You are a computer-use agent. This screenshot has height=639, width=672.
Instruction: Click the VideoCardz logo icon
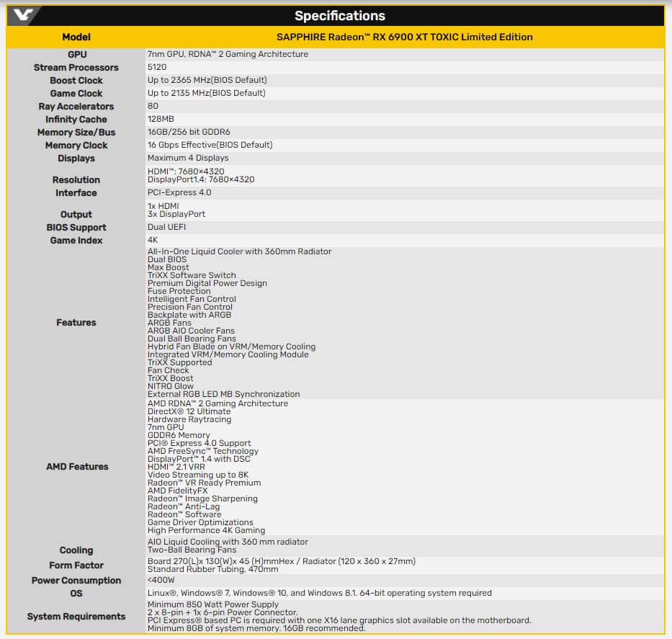[x=23, y=16]
